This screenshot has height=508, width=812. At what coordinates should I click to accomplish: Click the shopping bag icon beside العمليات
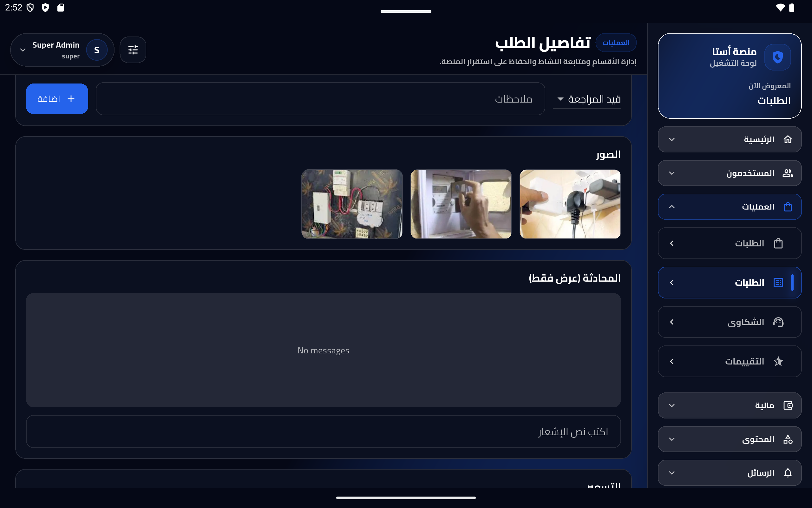788,207
